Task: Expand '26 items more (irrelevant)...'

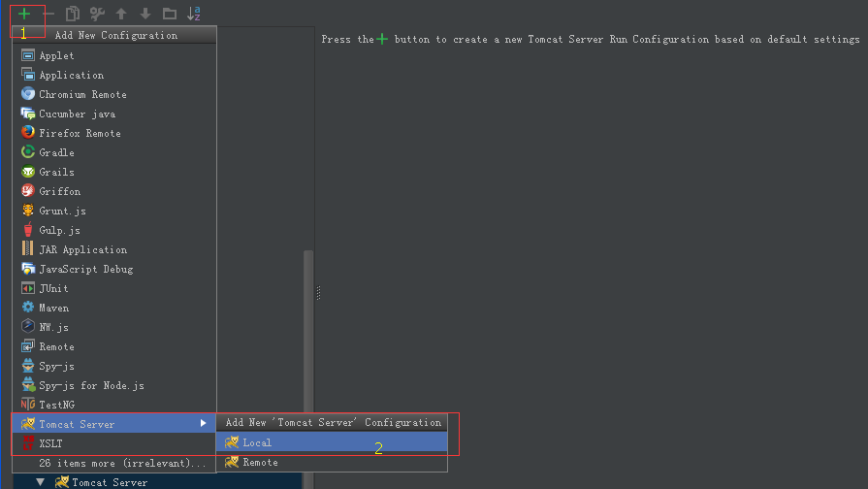Action: coord(122,463)
